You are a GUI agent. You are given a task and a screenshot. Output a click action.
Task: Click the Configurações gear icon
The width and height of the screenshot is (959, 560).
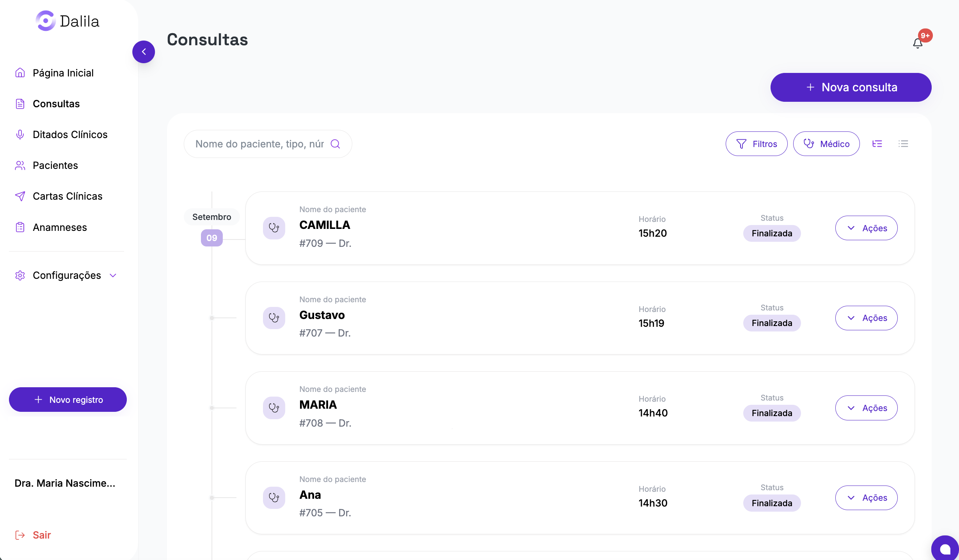[x=20, y=275]
